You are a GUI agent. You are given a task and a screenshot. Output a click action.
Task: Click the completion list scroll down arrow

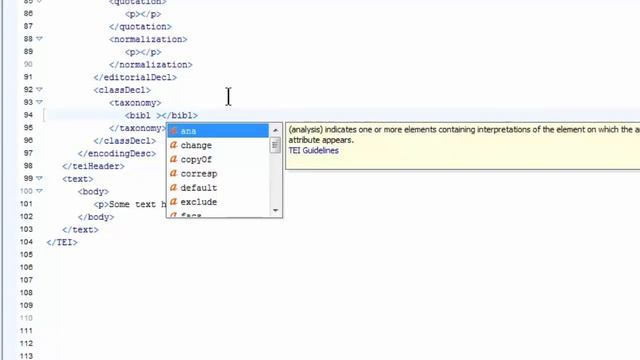(x=276, y=210)
